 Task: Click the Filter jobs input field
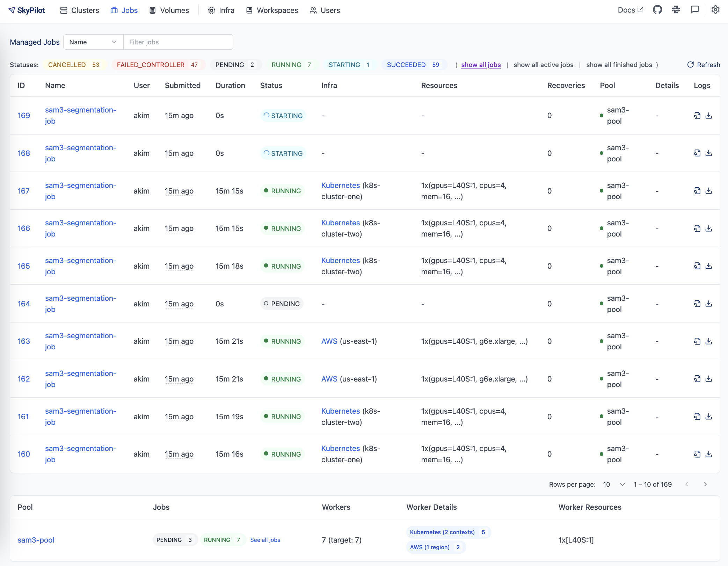click(178, 42)
